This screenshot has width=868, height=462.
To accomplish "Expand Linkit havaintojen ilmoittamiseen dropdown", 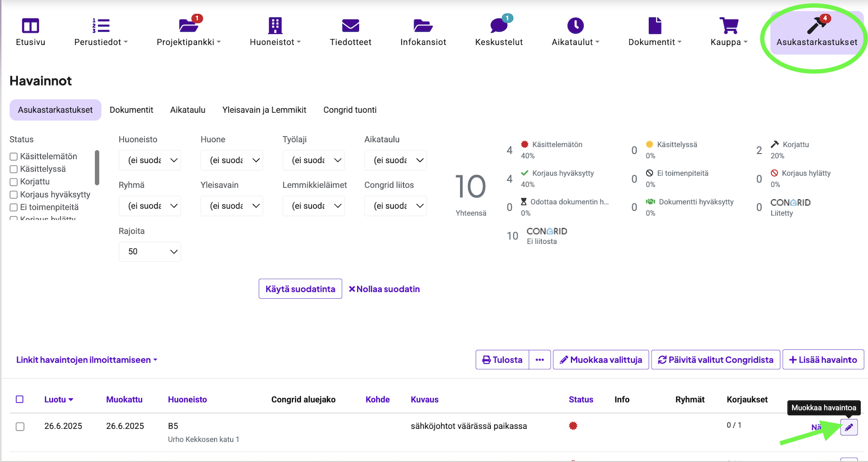I will coord(87,360).
